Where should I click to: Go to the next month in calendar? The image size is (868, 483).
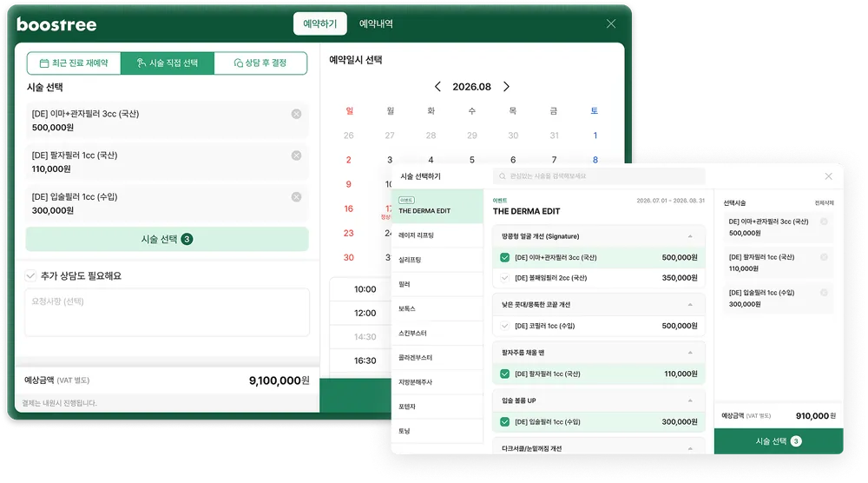pos(506,86)
